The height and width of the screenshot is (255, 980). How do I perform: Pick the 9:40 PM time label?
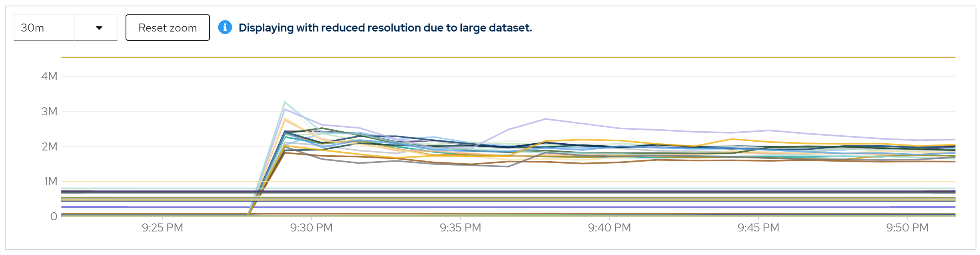[x=609, y=227]
